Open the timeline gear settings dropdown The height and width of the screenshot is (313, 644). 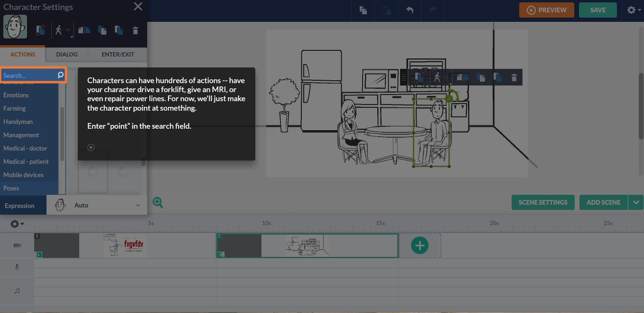click(16, 223)
